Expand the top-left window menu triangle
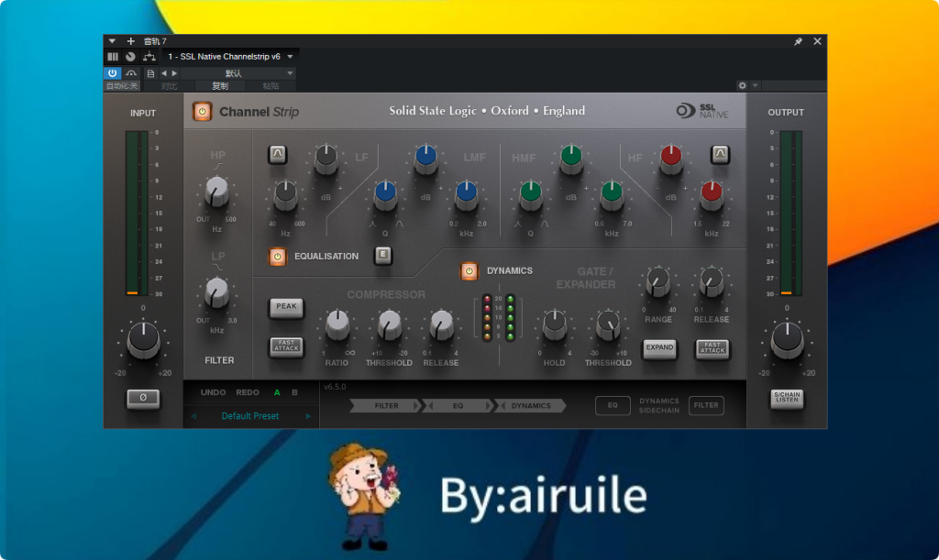Screen dimensions: 939x560 coord(112,41)
